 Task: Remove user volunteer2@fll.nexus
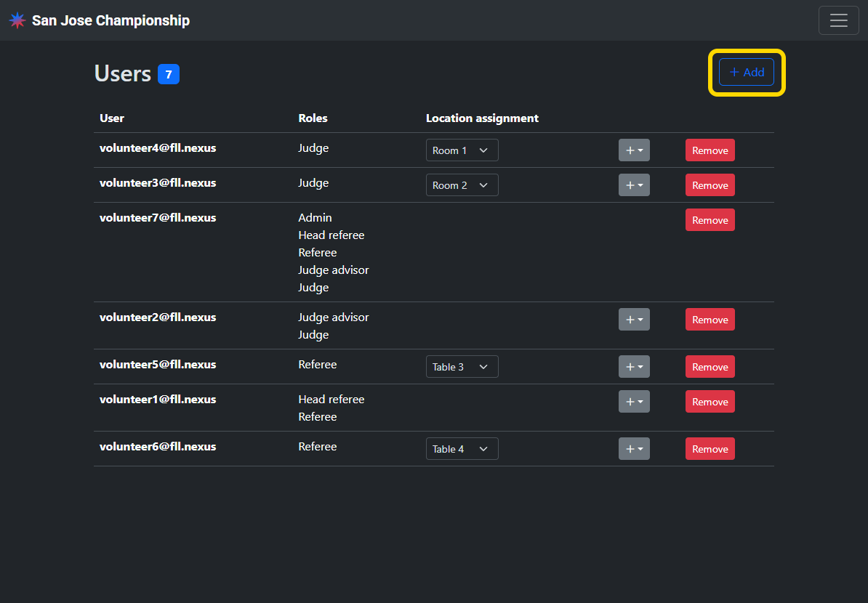coord(710,320)
